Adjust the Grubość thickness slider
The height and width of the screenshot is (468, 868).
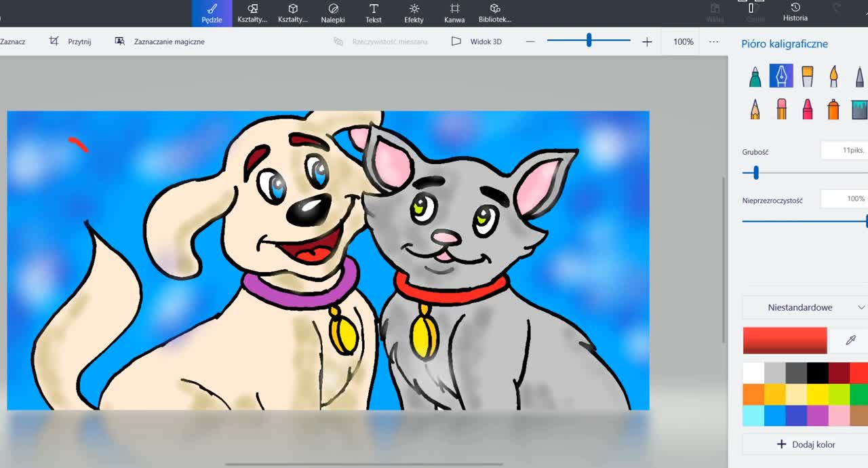(x=805, y=174)
